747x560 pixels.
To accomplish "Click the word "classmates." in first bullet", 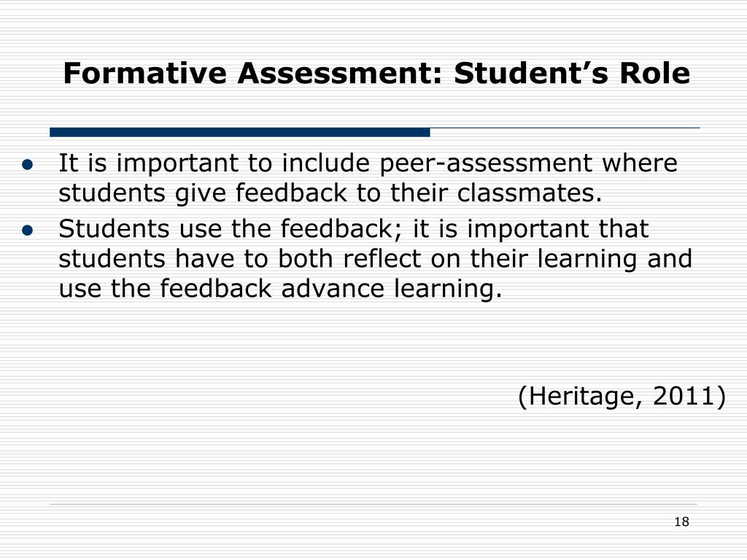I will coord(530,192).
